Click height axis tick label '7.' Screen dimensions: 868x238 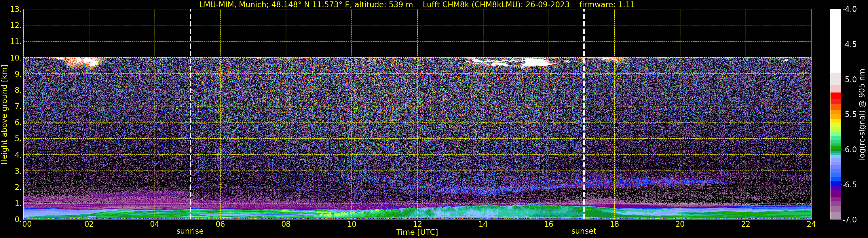[18, 107]
